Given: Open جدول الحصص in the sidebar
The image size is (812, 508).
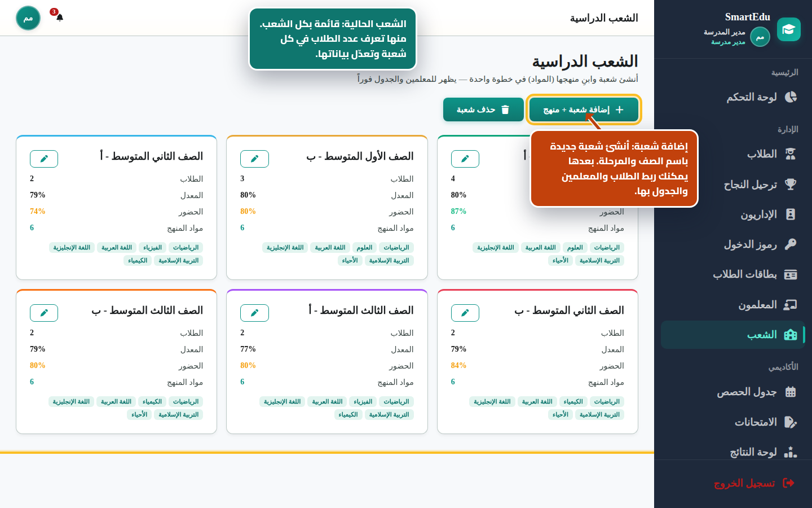Looking at the screenshot, I should 733,392.
